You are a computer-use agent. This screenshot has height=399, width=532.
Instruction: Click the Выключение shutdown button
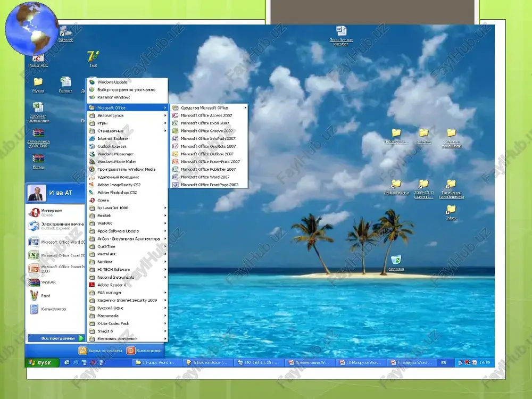pos(144,351)
